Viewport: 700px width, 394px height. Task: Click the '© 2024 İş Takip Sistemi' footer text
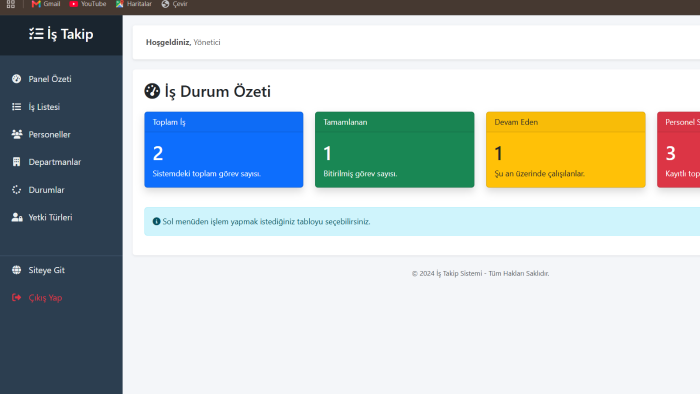pyautogui.click(x=480, y=273)
